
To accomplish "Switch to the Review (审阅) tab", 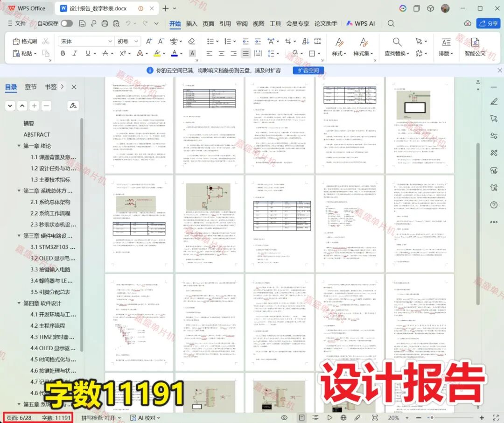I will coord(242,23).
